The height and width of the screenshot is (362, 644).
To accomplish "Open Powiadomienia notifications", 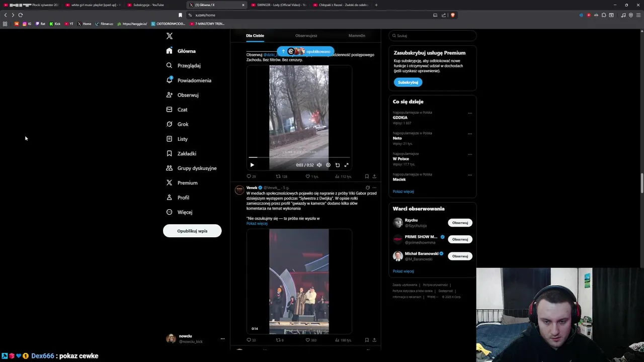I will click(x=189, y=80).
